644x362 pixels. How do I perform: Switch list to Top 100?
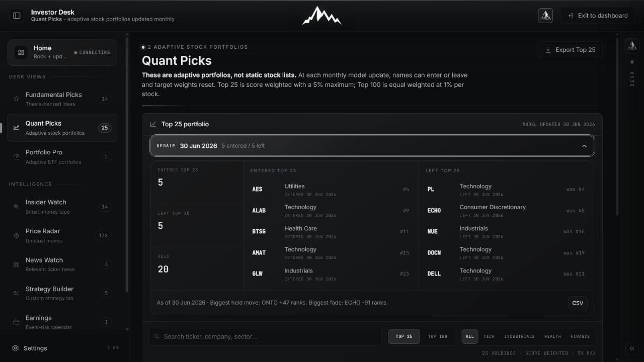click(x=437, y=336)
